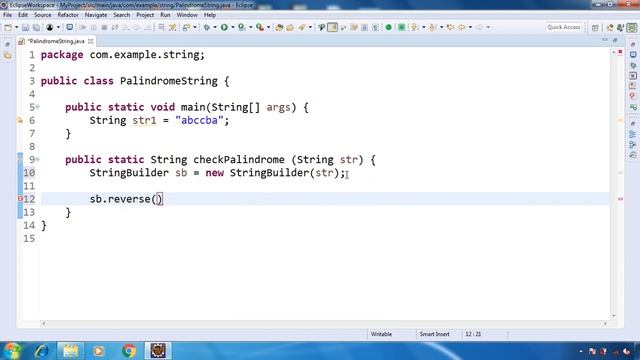The image size is (640, 360).
Task: Click the Open Console monitor icon
Action: point(70,27)
